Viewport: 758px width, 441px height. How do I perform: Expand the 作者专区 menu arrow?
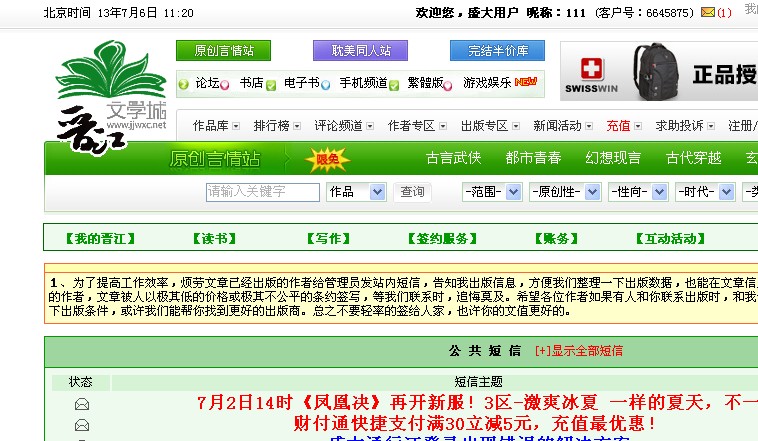[x=443, y=126]
